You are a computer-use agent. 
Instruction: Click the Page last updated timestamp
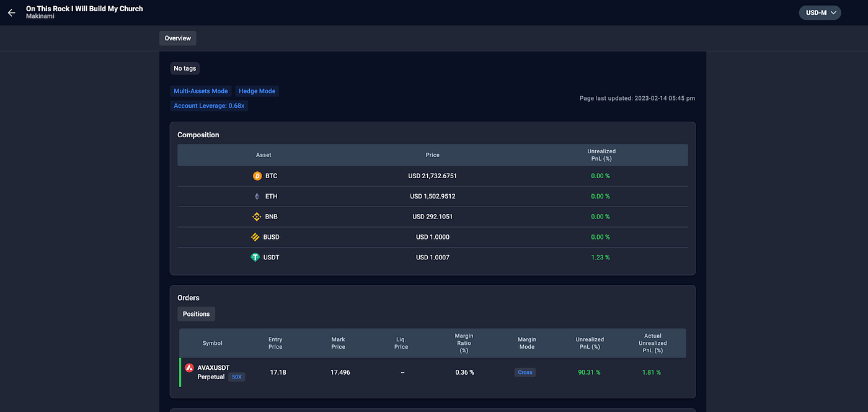(637, 99)
